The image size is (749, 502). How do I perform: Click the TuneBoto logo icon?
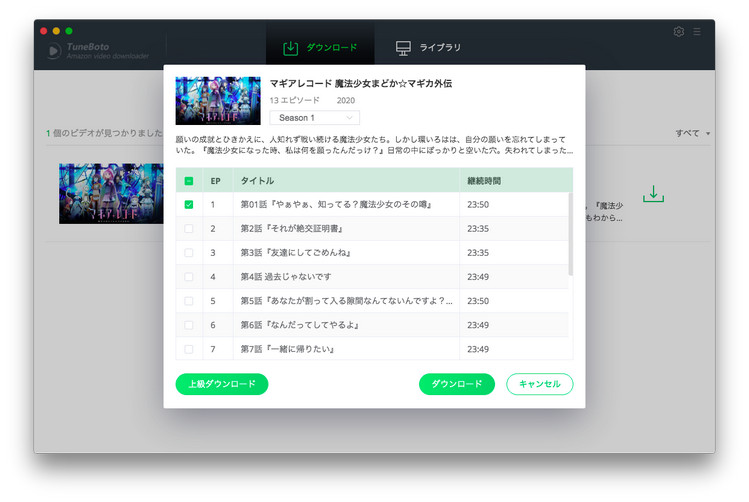click(54, 51)
